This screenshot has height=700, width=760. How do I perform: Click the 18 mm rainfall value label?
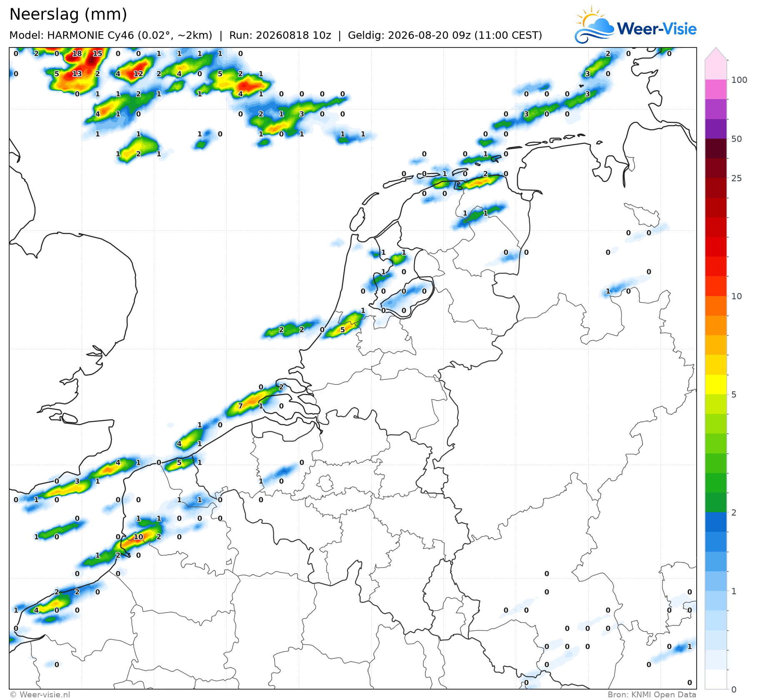click(x=77, y=53)
